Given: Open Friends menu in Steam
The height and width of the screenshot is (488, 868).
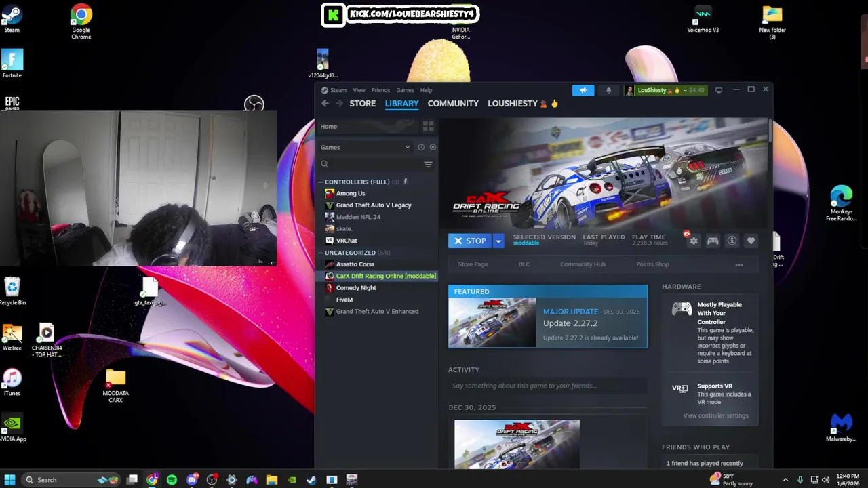Looking at the screenshot, I should click(x=380, y=90).
